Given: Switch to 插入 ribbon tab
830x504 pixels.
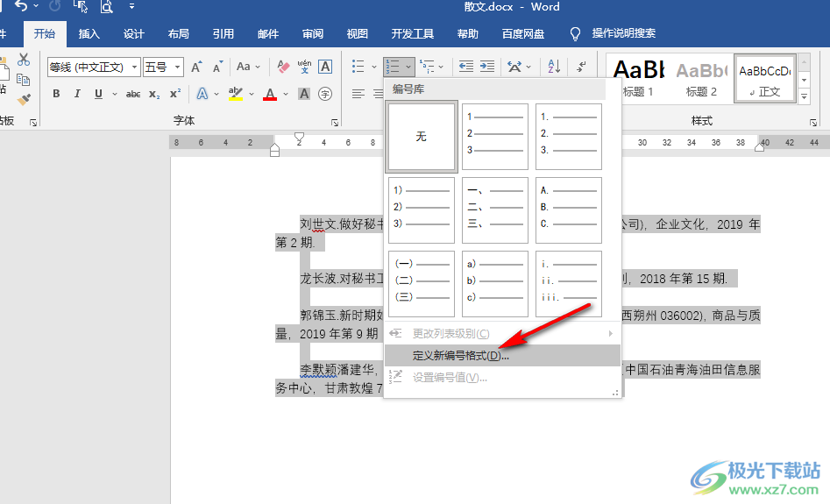Looking at the screenshot, I should click(x=89, y=34).
